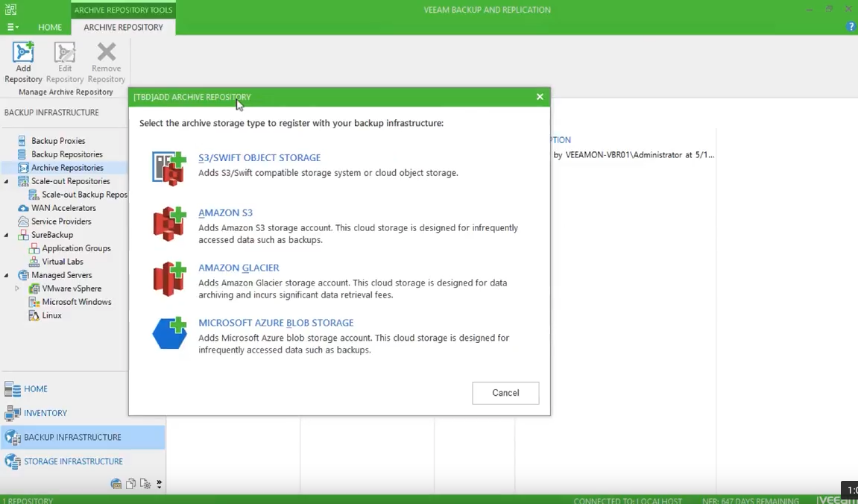Collapse the Managed Servers node arrow

click(7, 274)
